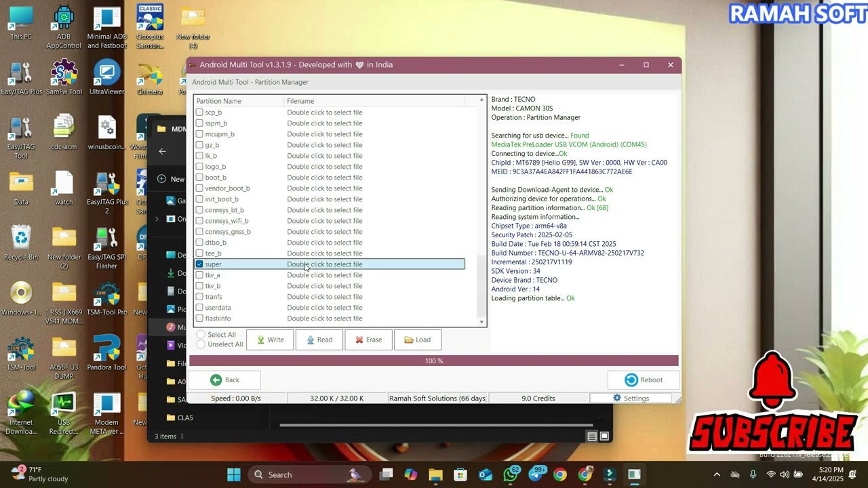868x488 pixels.
Task: Click the Filename column header
Action: [374, 101]
